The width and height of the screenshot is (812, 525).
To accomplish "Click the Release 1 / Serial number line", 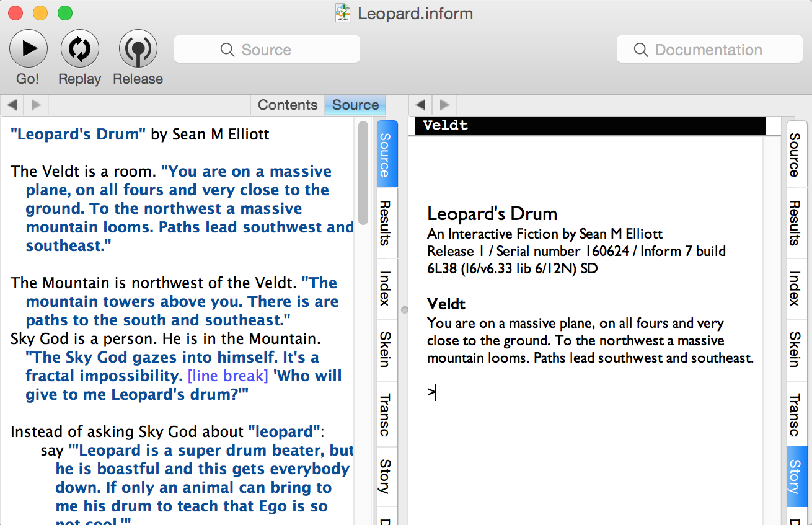I will point(576,251).
